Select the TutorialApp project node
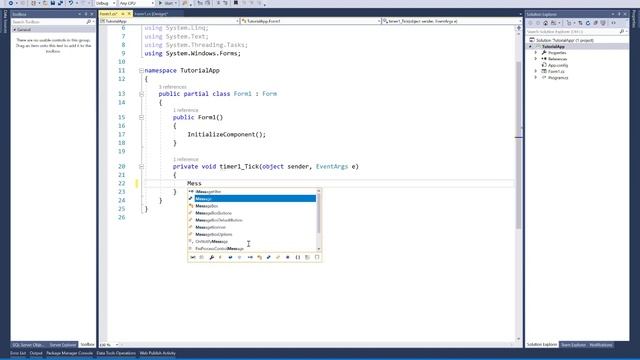 (x=553, y=47)
